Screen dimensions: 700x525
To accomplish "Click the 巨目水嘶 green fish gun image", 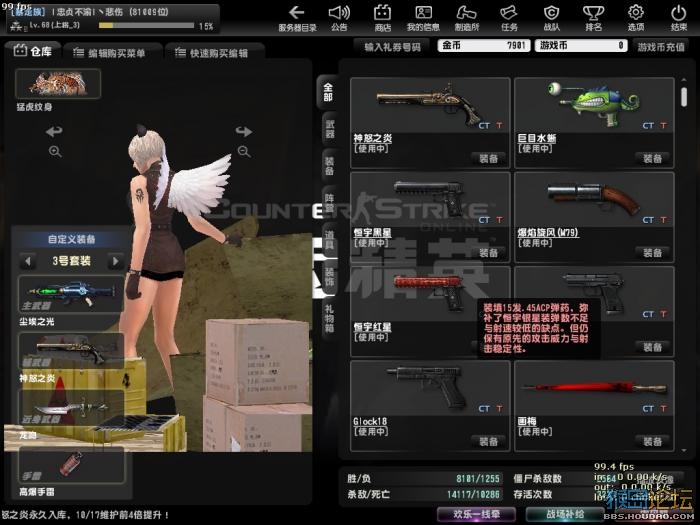I will [x=595, y=102].
